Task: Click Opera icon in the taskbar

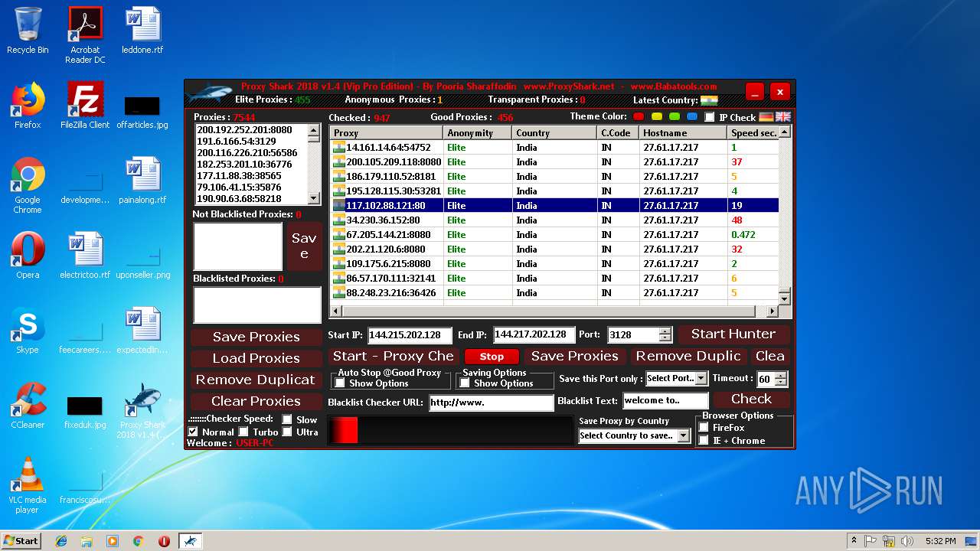Action: coord(164,541)
